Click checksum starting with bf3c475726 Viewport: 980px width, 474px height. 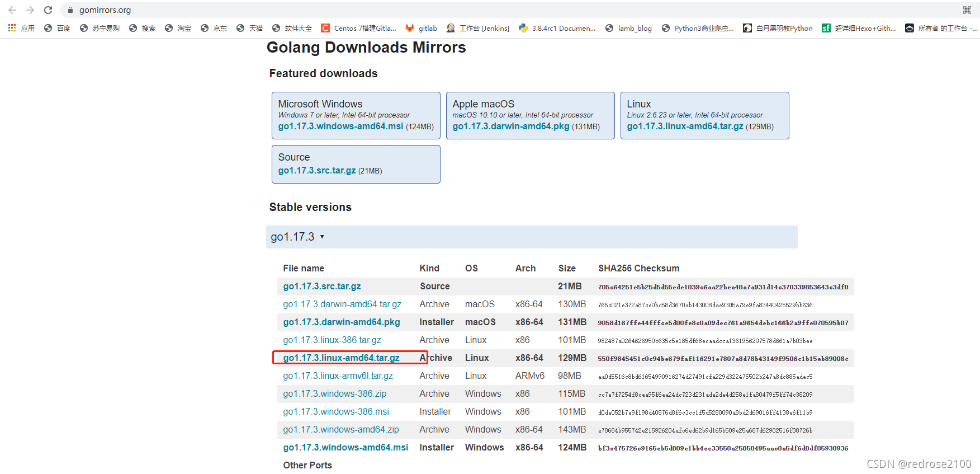coord(723,448)
